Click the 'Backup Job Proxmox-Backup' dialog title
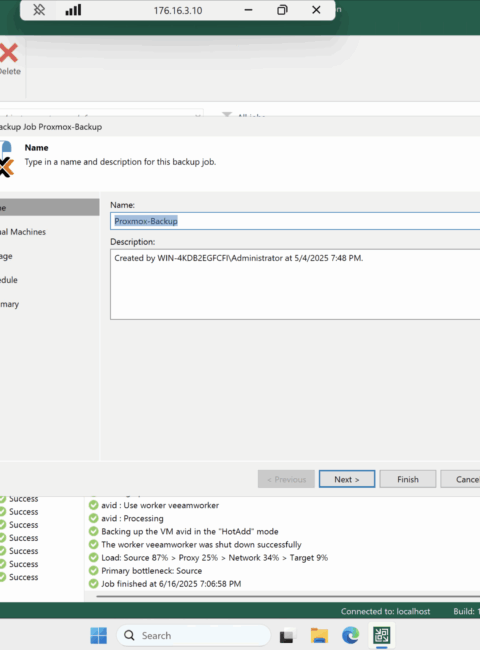Screen dimensions: 480x650 point(51,127)
